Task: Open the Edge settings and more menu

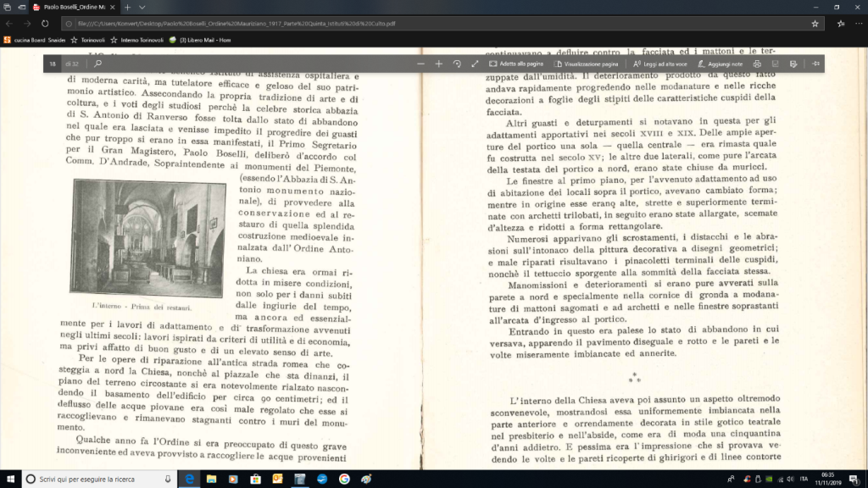Action: click(x=859, y=24)
